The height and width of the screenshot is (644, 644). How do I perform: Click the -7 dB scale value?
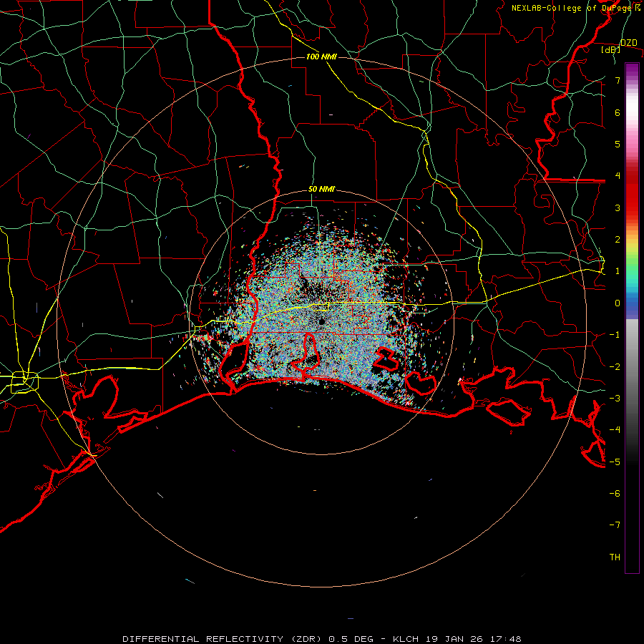615,525
